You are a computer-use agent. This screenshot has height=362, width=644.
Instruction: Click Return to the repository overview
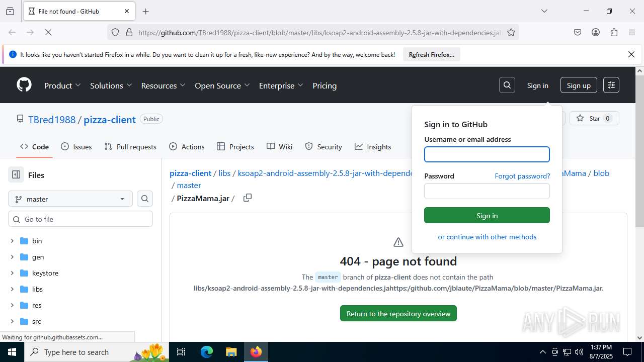click(x=398, y=313)
